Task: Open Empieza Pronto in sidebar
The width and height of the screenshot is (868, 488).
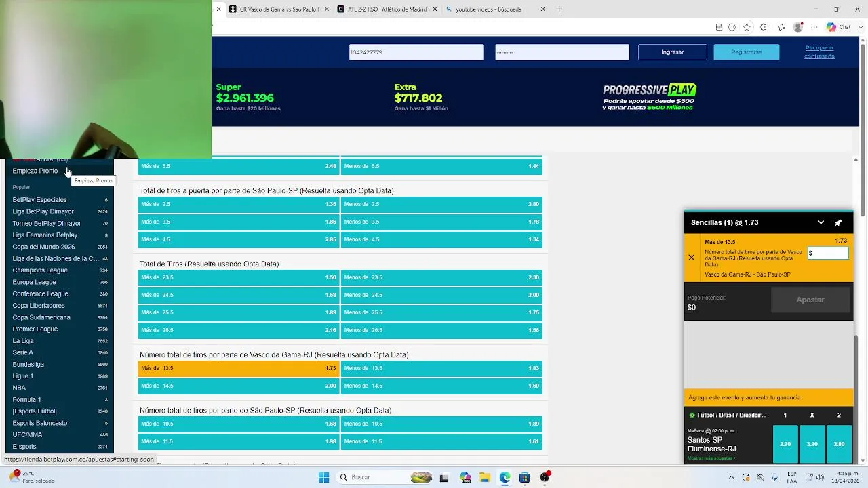Action: pyautogui.click(x=35, y=171)
